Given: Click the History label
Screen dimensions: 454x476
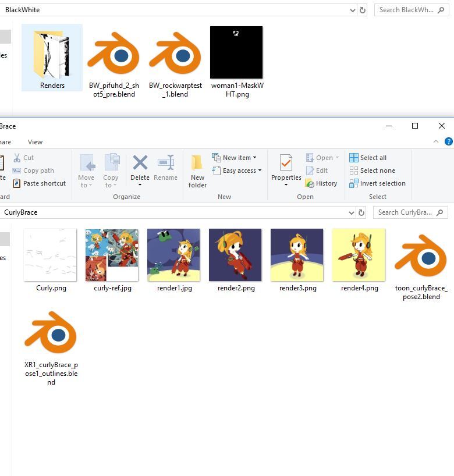Looking at the screenshot, I should click(x=327, y=183).
